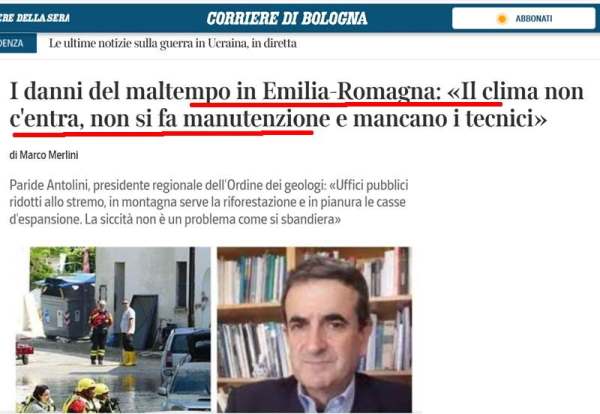
Task: Click the red underline below manutenzione
Action: 163,133
